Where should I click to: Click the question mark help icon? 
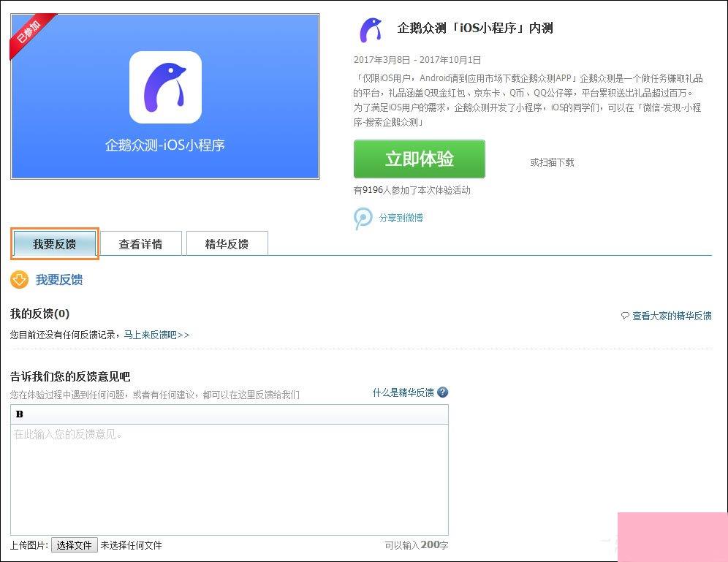443,392
